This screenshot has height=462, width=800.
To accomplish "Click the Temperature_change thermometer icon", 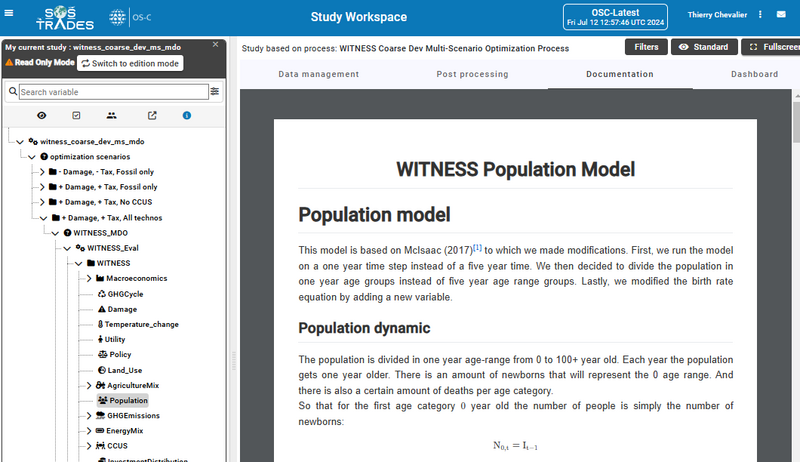I will click(101, 324).
